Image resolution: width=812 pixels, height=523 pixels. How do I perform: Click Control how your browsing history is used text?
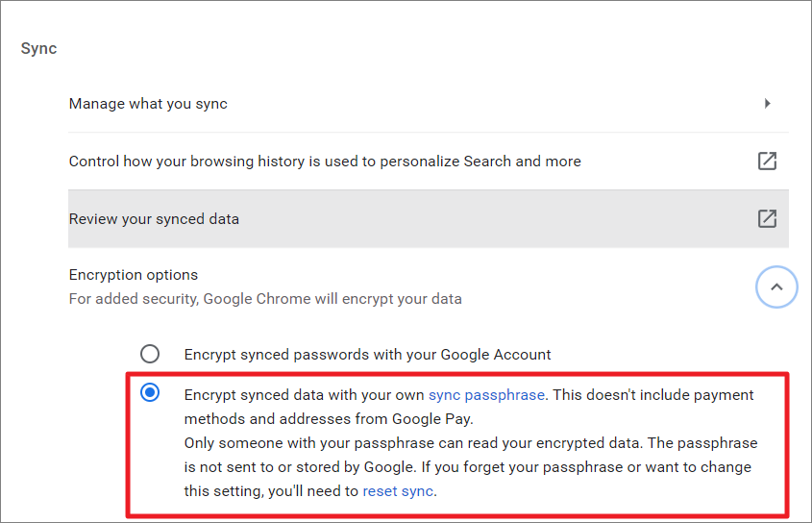click(x=325, y=162)
